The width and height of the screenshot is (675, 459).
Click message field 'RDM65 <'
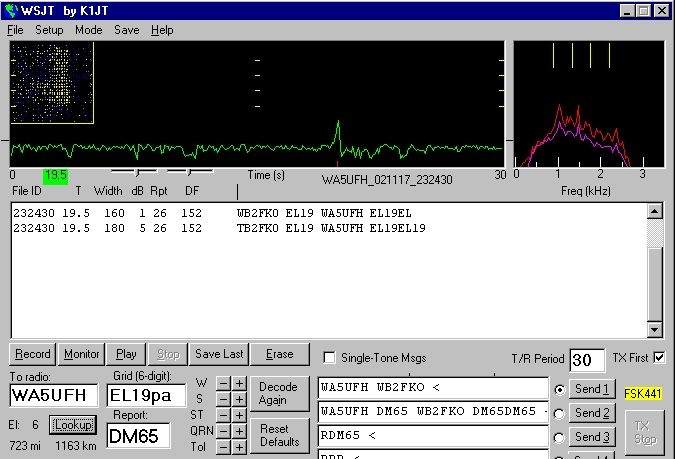[433, 436]
